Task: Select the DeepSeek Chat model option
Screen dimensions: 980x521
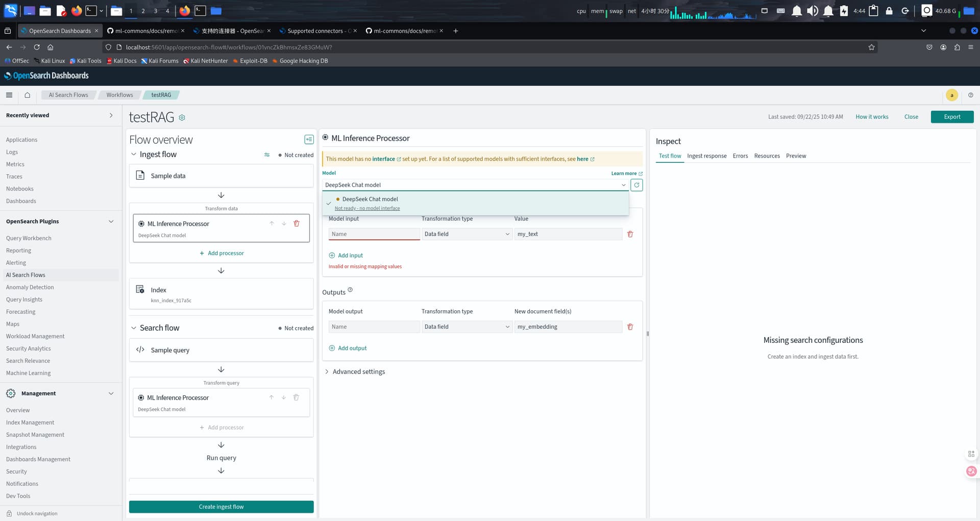Action: click(x=475, y=203)
